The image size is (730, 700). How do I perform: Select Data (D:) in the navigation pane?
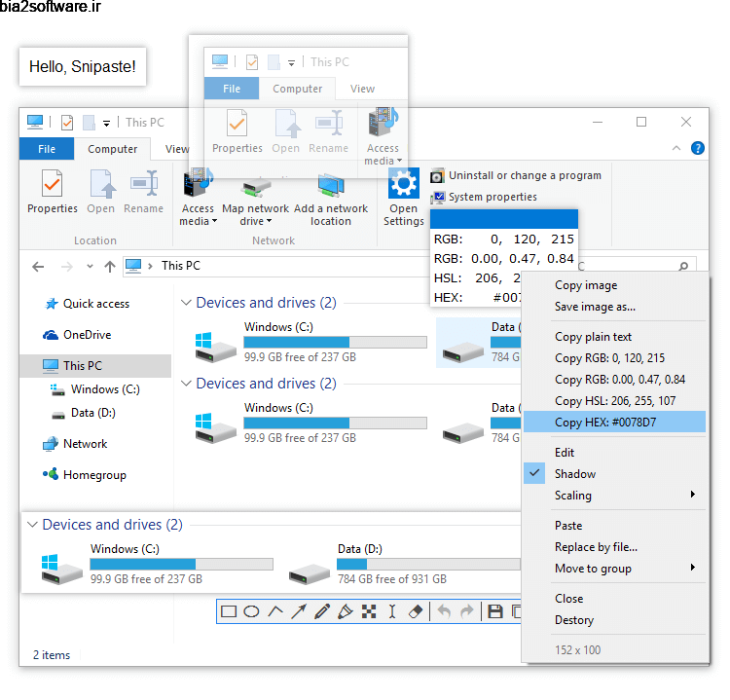(84, 413)
